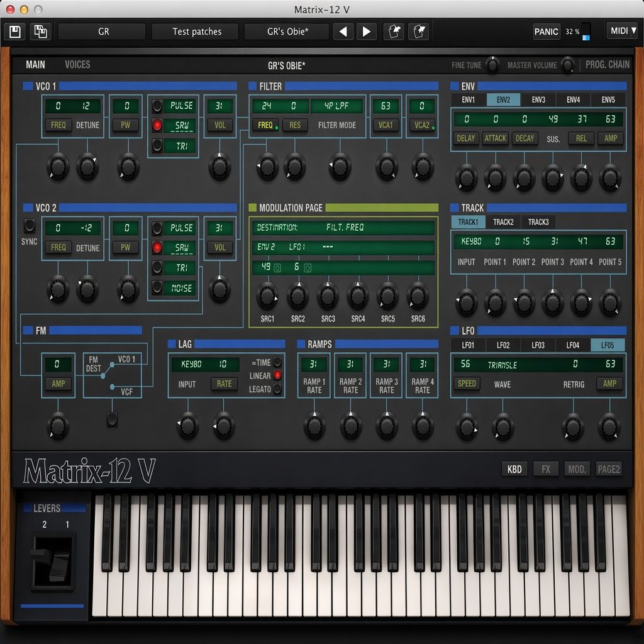Viewport: 644px width, 644px height.
Task: Switch to the VOICES page tab
Action: (77, 65)
